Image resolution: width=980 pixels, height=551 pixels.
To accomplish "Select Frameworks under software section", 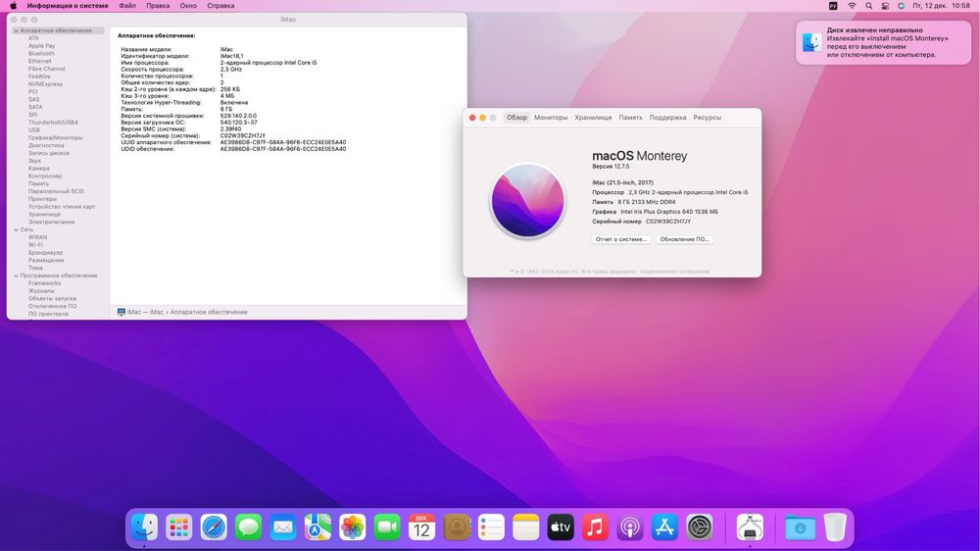I will 44,283.
